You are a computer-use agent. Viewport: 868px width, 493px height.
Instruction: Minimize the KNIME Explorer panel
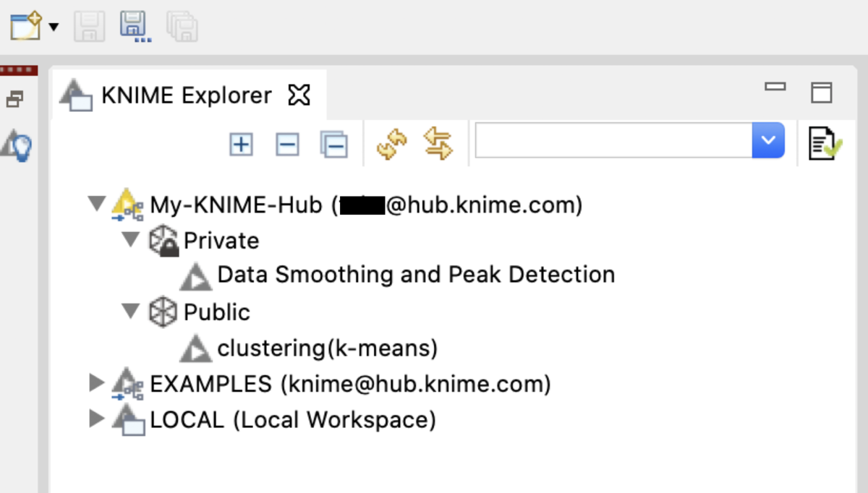(775, 87)
